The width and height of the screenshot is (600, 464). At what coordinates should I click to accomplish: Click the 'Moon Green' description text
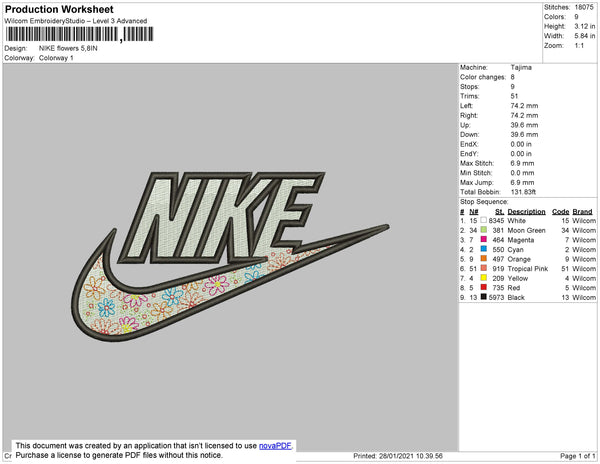[526, 230]
